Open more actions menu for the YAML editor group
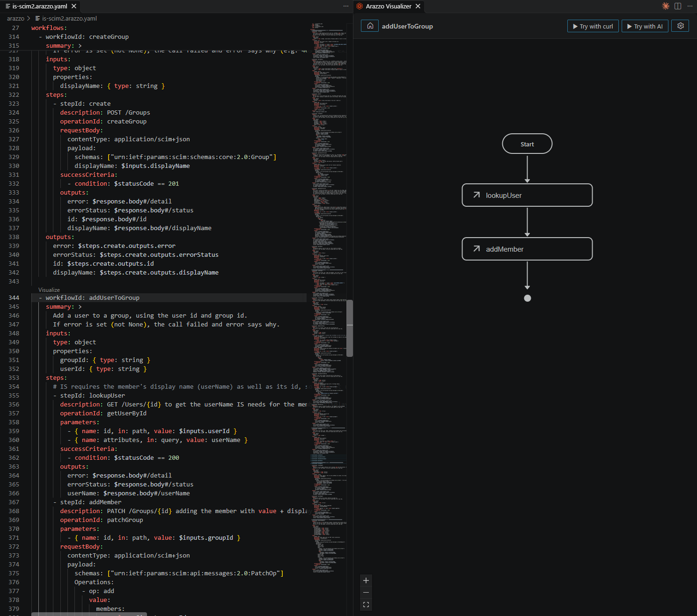Image resolution: width=697 pixels, height=616 pixels. pos(346,6)
